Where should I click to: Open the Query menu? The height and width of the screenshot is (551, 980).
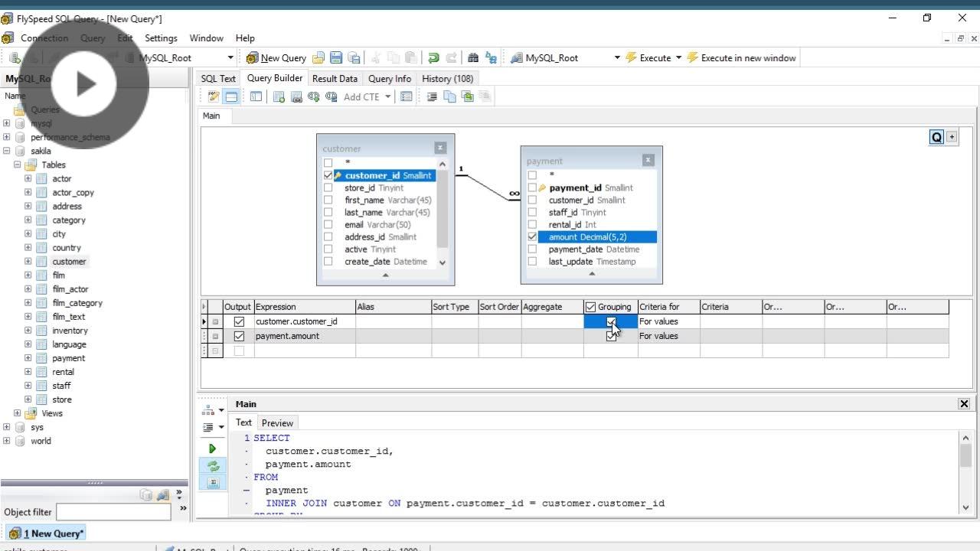coord(93,37)
